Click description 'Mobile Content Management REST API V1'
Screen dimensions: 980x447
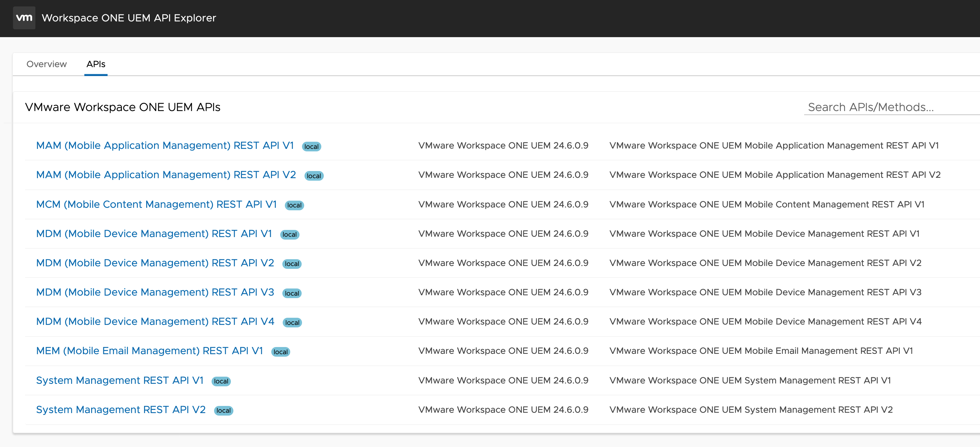(x=767, y=205)
